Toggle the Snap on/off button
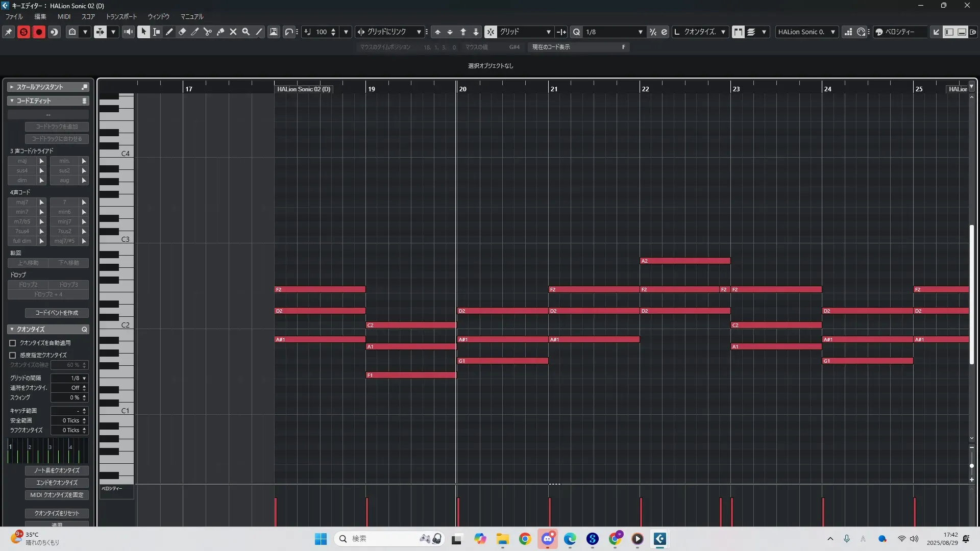Screen dimensions: 980x551 coord(490,32)
